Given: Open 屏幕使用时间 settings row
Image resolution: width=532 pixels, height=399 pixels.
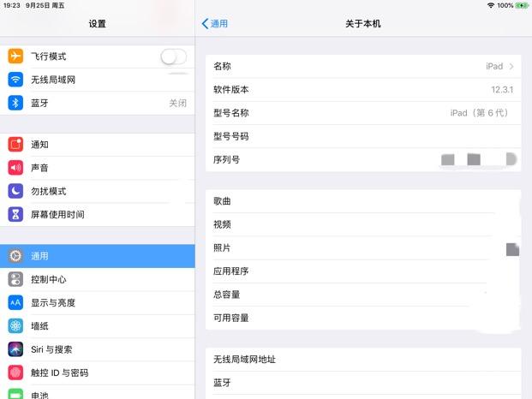Looking at the screenshot, I should tap(98, 215).
